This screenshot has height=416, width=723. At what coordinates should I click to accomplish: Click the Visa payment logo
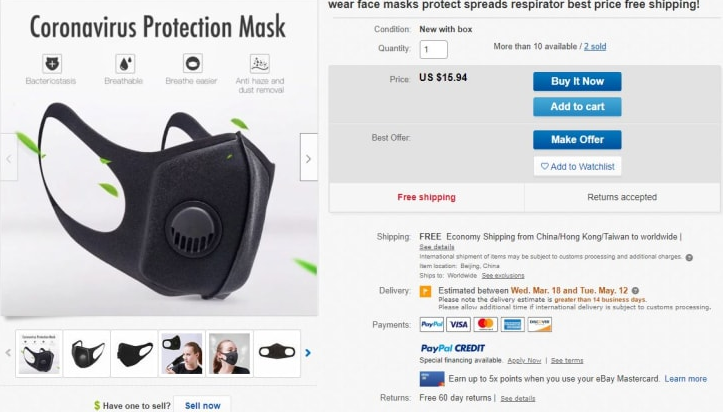coord(458,324)
